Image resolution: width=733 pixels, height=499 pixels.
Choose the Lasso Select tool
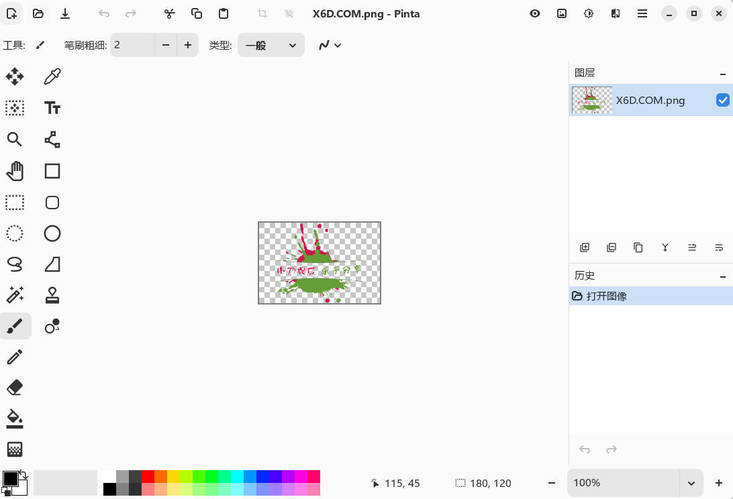(15, 264)
